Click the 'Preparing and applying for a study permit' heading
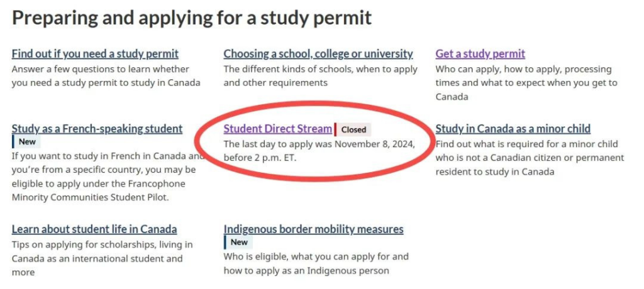 coord(192,18)
